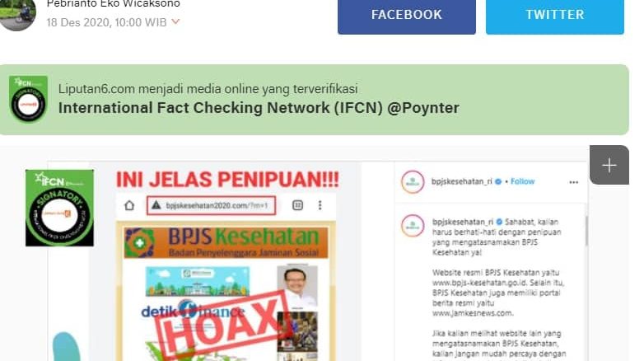Image resolution: width=644 pixels, height=361 pixels.
Task: Open the Instagram post options ellipsis
Action: coord(574,182)
